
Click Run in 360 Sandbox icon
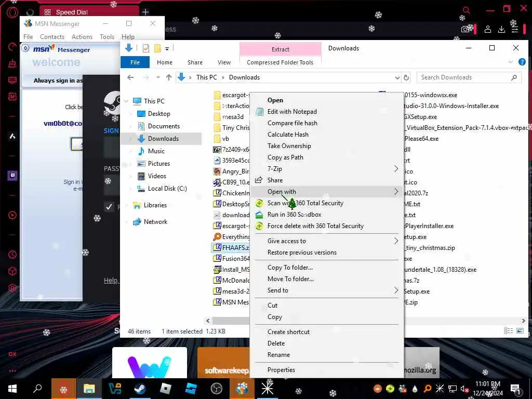click(259, 215)
